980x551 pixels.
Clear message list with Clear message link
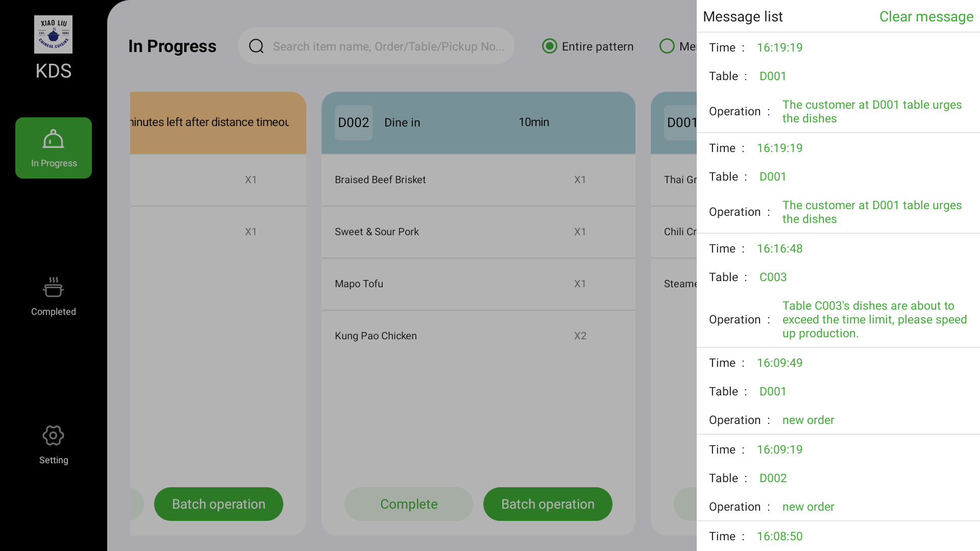tap(926, 16)
